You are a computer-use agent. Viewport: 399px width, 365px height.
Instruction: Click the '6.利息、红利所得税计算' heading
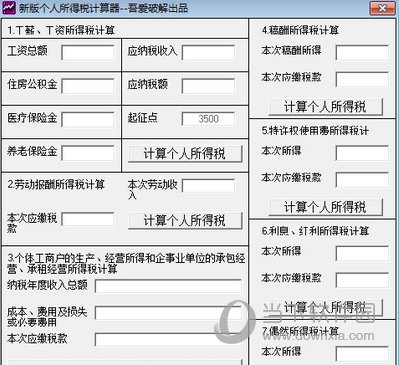315,231
